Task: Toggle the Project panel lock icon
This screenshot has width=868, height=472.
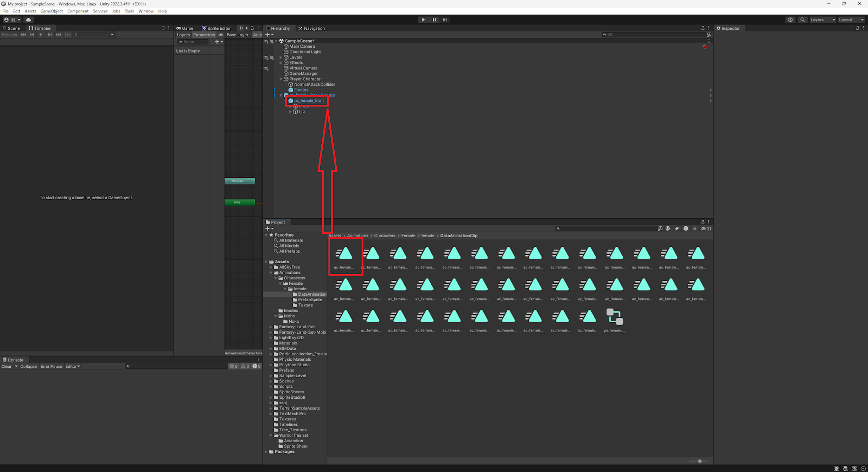Action: pos(703,222)
